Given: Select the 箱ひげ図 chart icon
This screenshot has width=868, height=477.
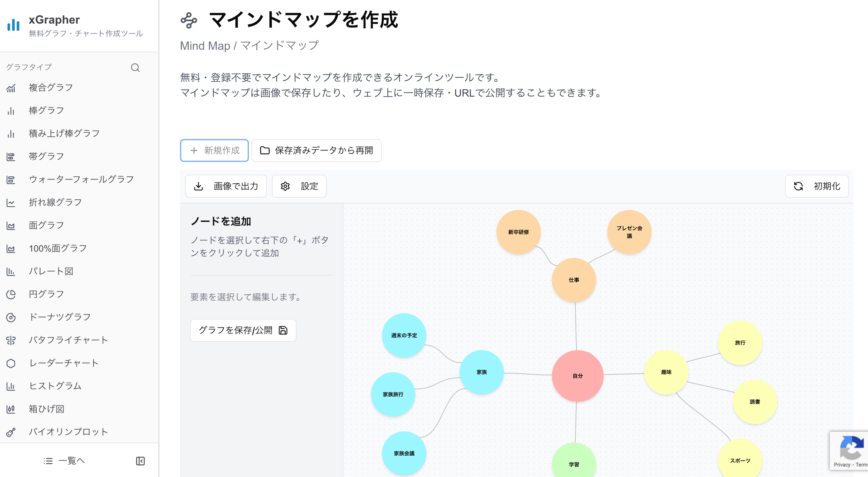Looking at the screenshot, I should click(x=11, y=409).
